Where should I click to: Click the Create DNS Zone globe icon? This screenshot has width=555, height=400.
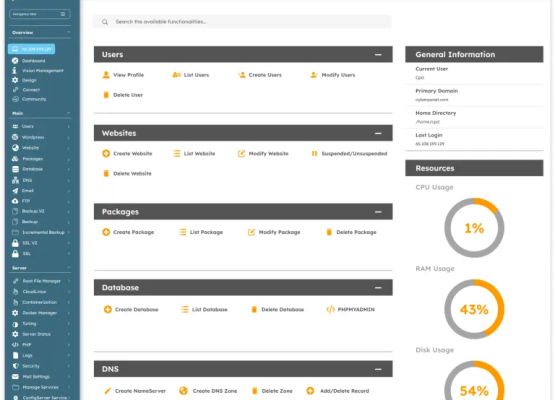click(183, 390)
